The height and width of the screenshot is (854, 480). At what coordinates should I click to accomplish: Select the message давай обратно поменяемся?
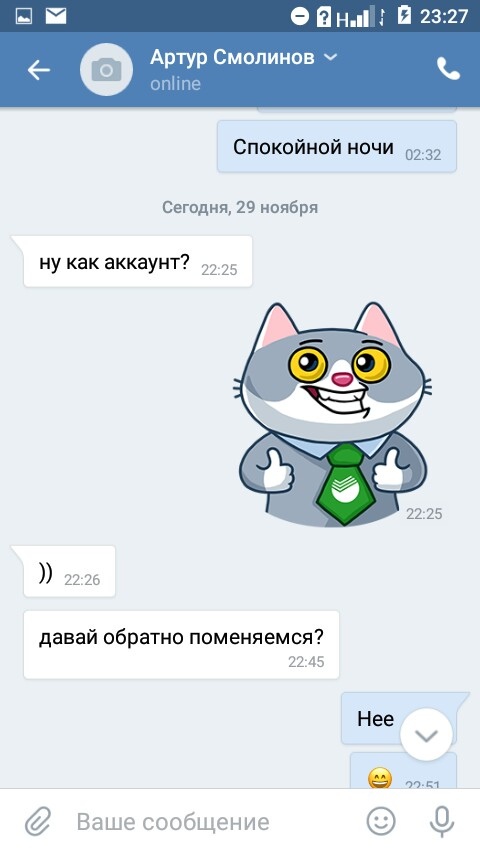tap(181, 644)
